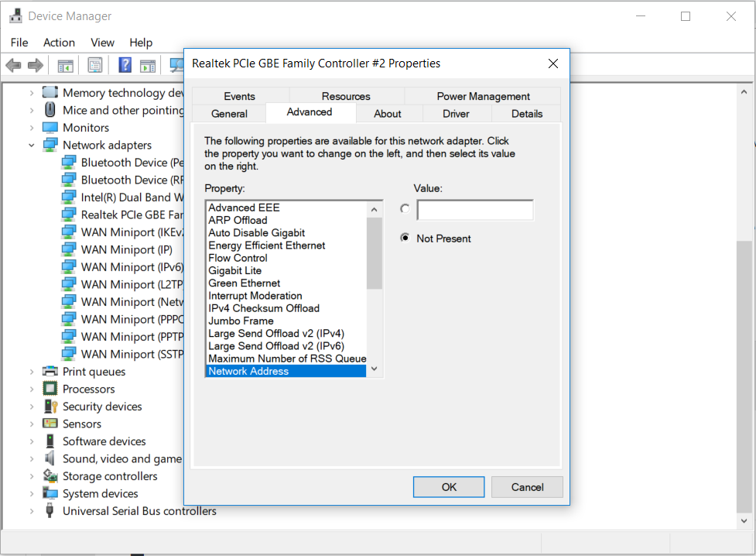
Task: Click the Forward arrow toolbar icon
Action: 36,65
